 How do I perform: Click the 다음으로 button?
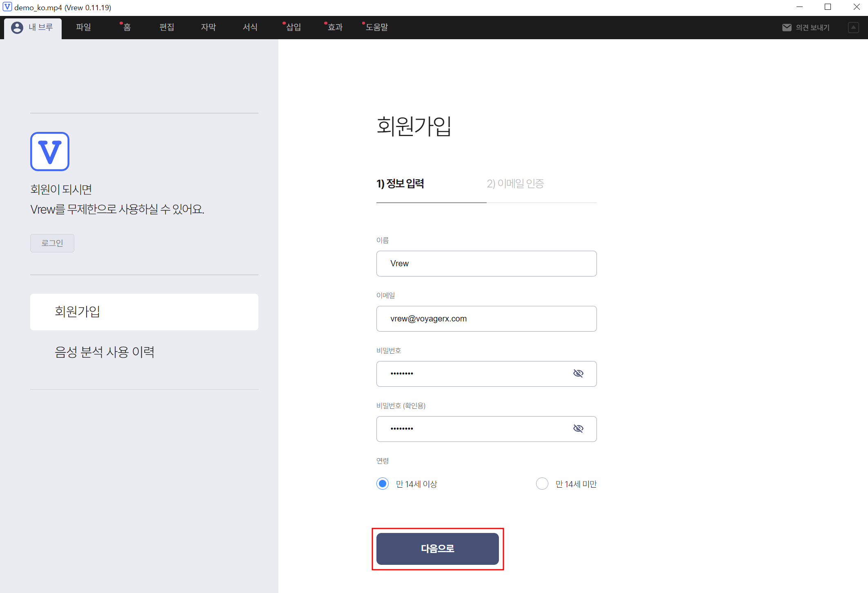pos(438,548)
